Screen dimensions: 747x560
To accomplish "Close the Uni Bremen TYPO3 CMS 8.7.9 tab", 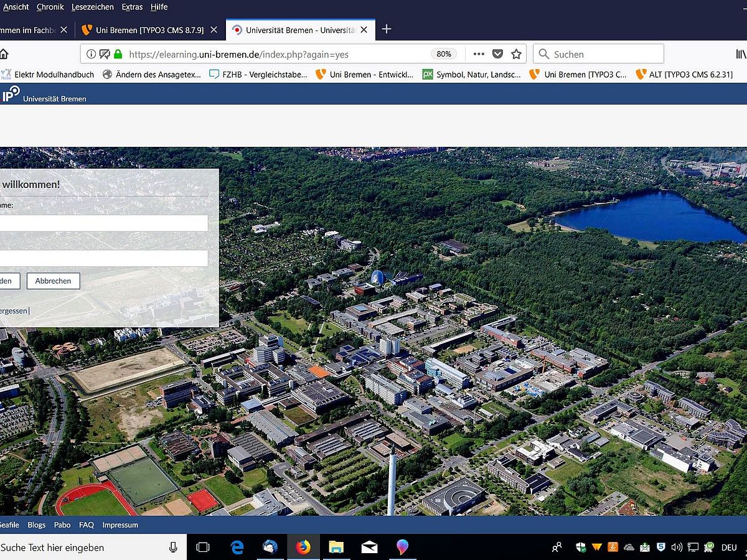I will point(214,30).
